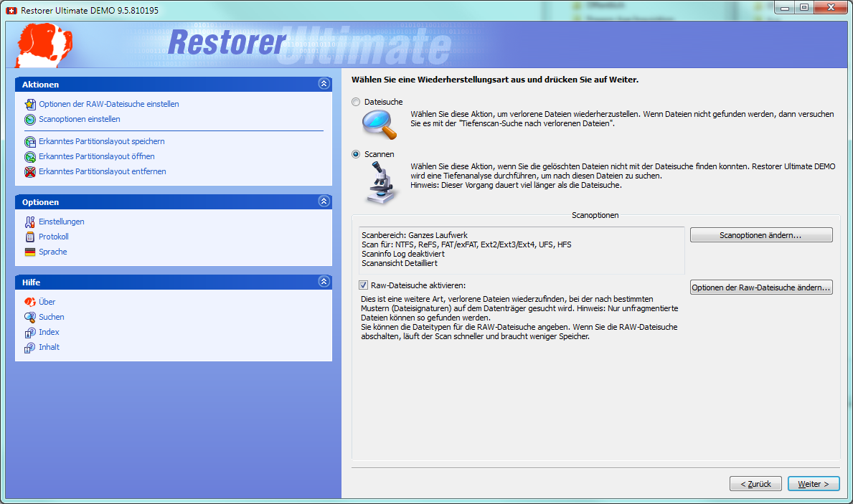The image size is (853, 504).
Task: Proceed with the Weiter button
Action: [x=814, y=484]
